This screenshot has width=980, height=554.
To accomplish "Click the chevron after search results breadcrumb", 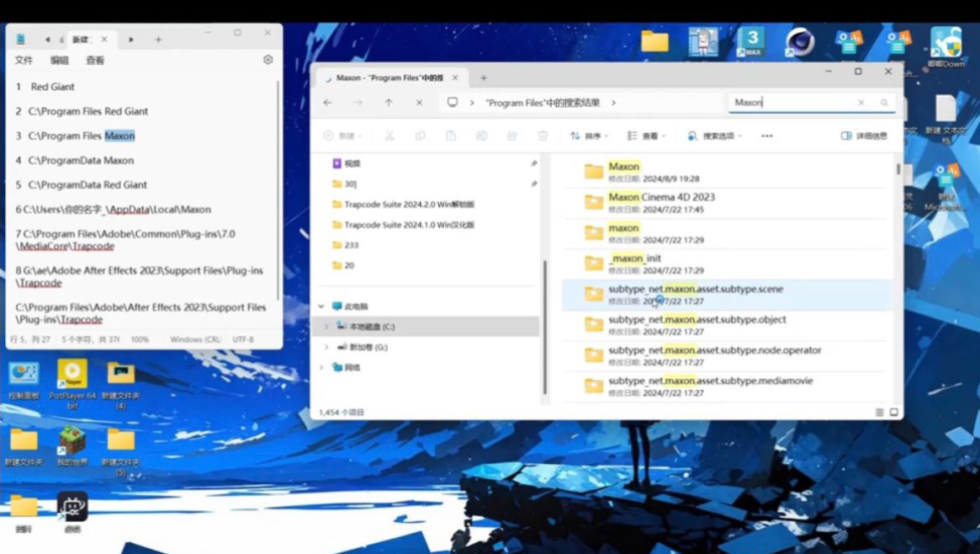I will click(x=613, y=103).
